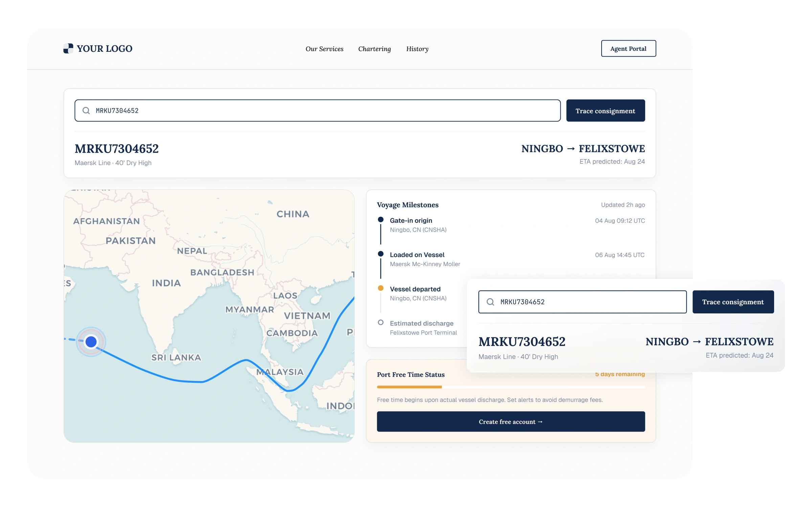Click the NINGBO → FELIXSTOWE route in main card
Screen dimensions: 812x507
tap(583, 149)
